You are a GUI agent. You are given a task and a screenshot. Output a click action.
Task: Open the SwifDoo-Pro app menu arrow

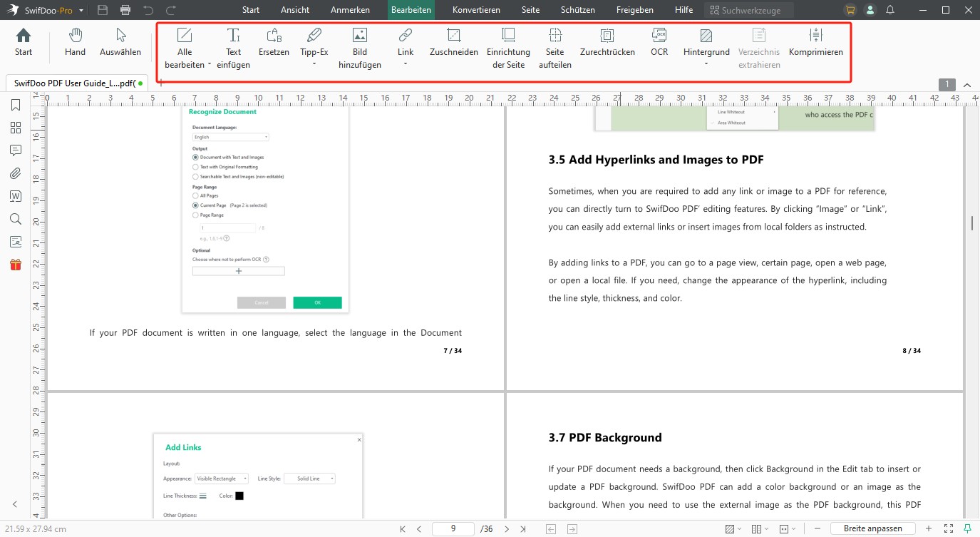click(x=81, y=11)
